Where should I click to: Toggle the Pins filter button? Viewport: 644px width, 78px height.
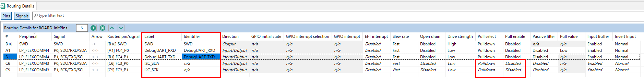[x=6, y=16]
